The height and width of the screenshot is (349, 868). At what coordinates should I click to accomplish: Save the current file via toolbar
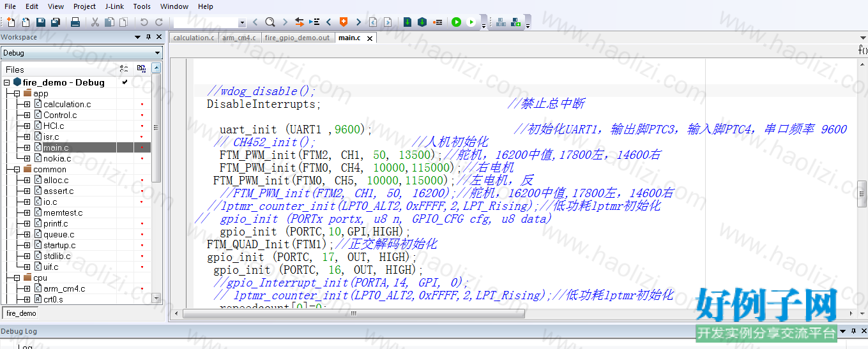click(x=41, y=22)
